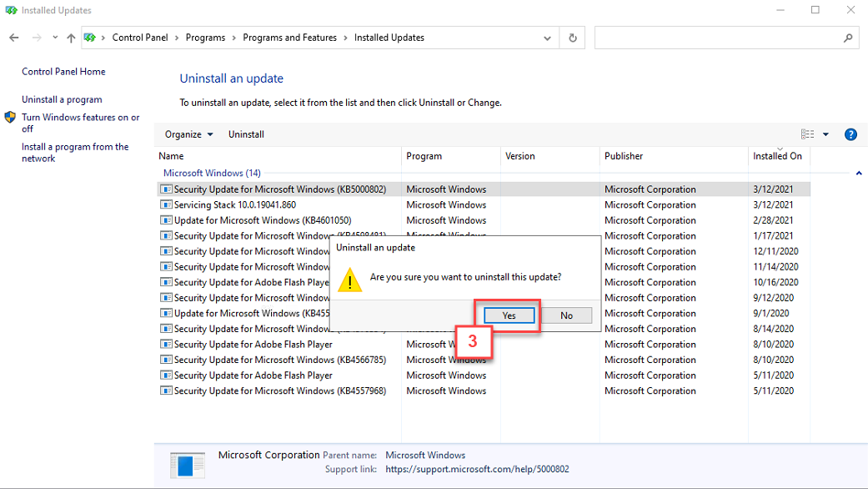
Task: Sort by Installed On column header
Action: pyautogui.click(x=779, y=156)
